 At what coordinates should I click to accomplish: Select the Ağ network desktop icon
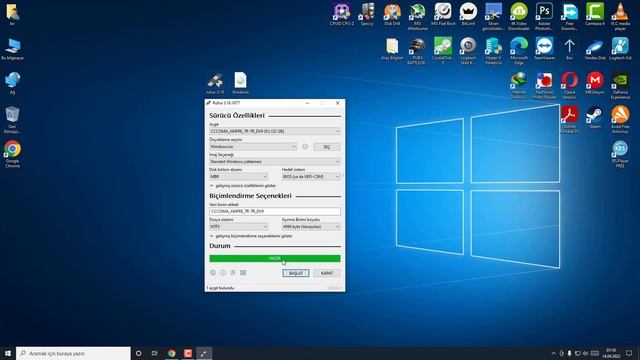click(12, 83)
